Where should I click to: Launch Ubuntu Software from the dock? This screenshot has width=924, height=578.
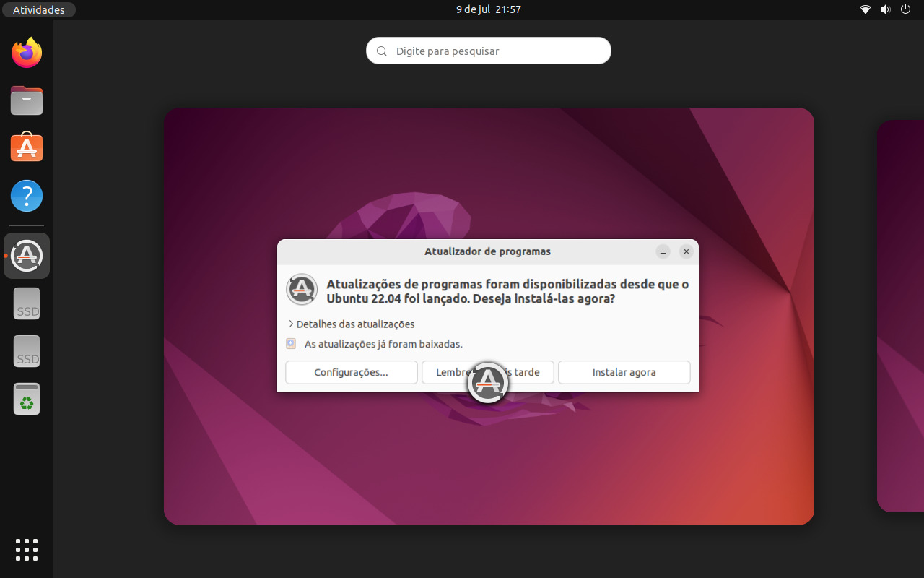(x=27, y=147)
